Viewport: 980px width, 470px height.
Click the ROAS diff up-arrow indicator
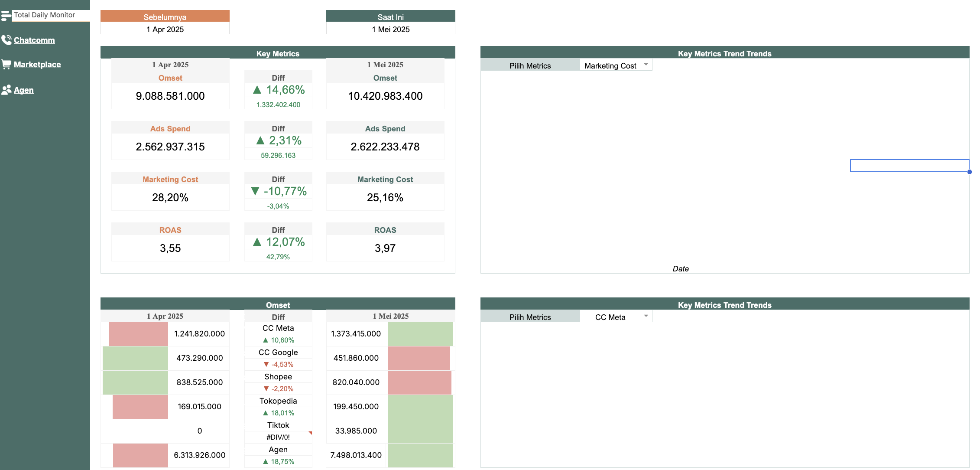[x=257, y=242]
